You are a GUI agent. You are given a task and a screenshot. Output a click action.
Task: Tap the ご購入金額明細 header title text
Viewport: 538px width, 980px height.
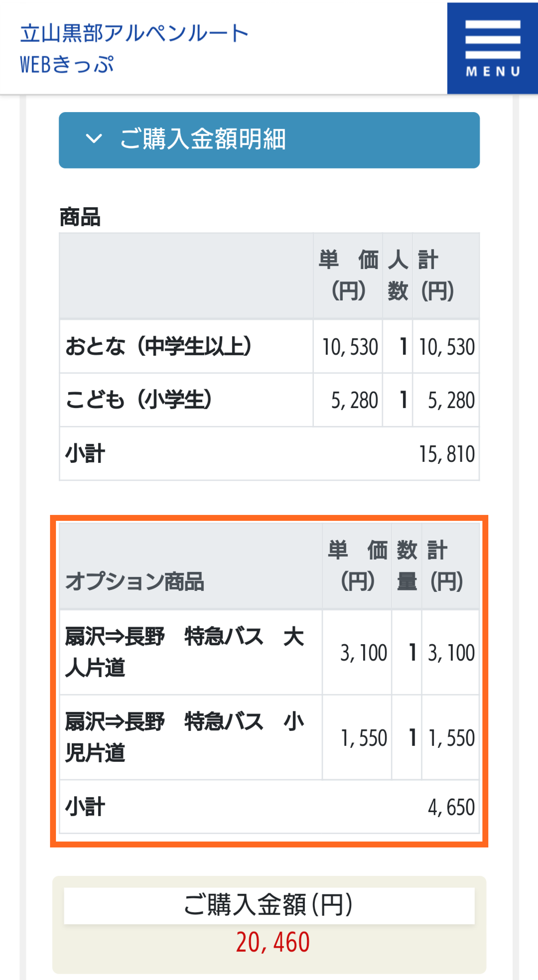[203, 139]
